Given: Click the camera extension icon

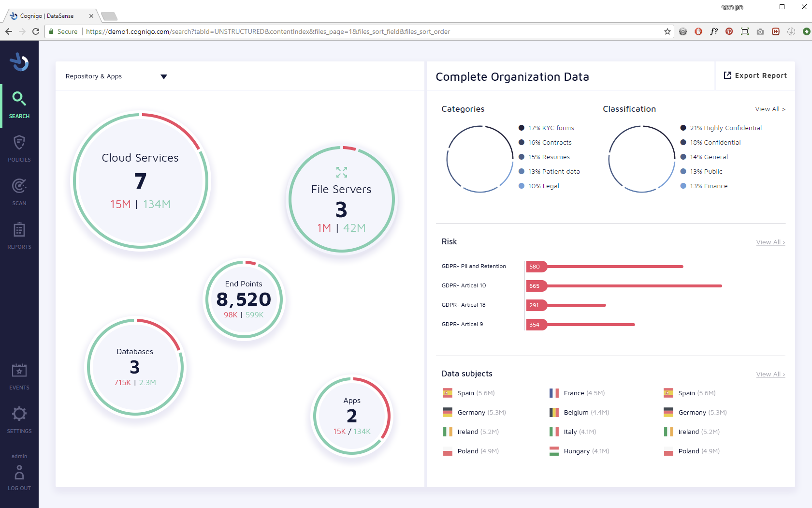Looking at the screenshot, I should coord(760,31).
